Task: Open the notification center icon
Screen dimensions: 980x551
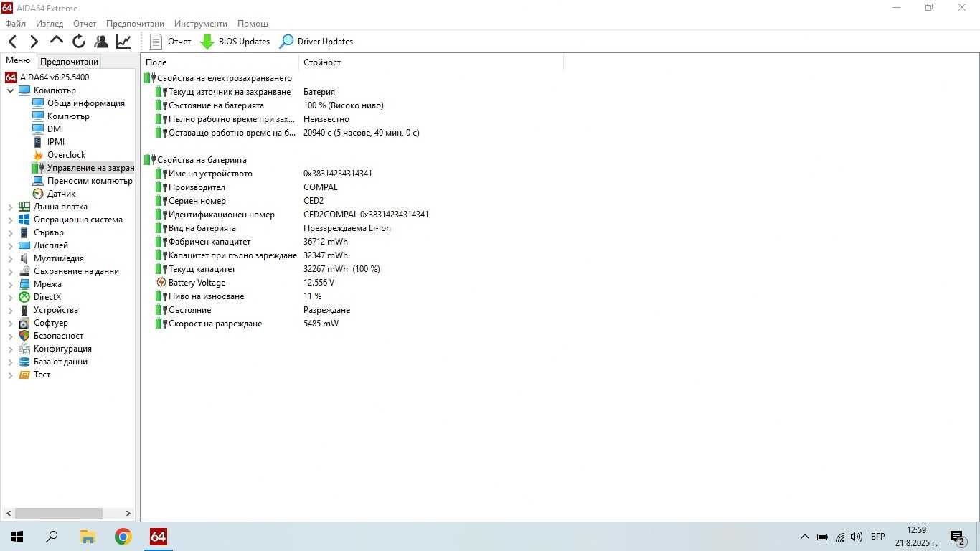Action: 958,537
